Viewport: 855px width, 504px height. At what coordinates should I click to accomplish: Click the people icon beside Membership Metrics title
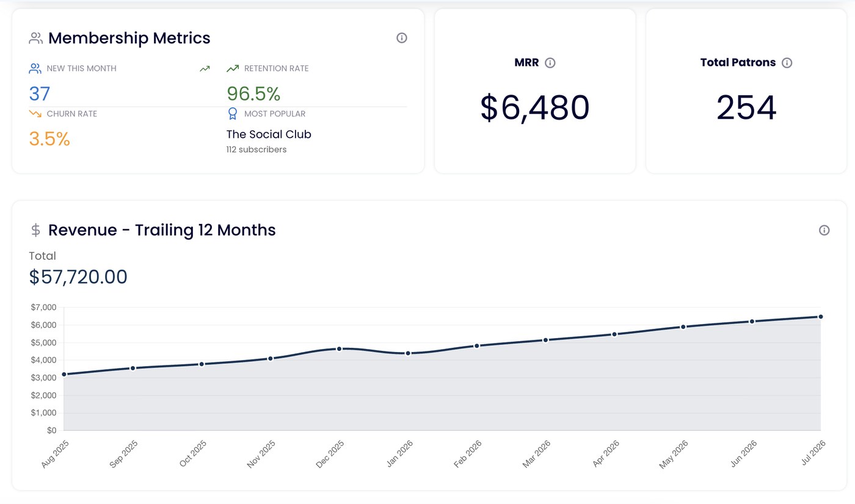[x=35, y=38]
